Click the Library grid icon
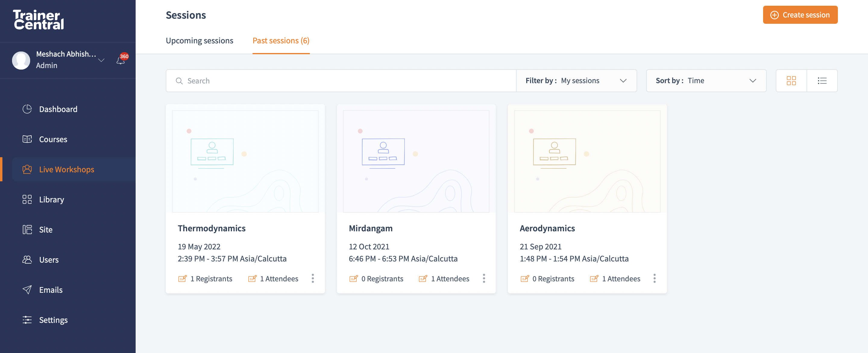Image resolution: width=868 pixels, height=353 pixels. click(x=27, y=199)
